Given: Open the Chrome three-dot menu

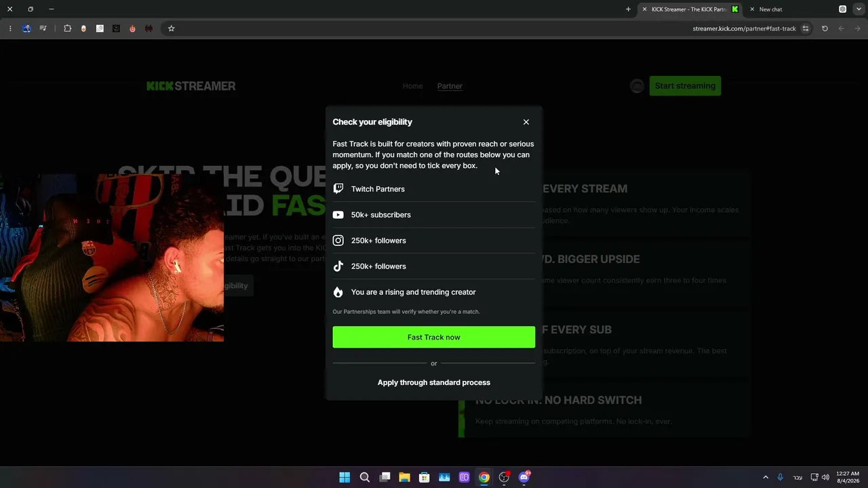Looking at the screenshot, I should click(x=10, y=28).
